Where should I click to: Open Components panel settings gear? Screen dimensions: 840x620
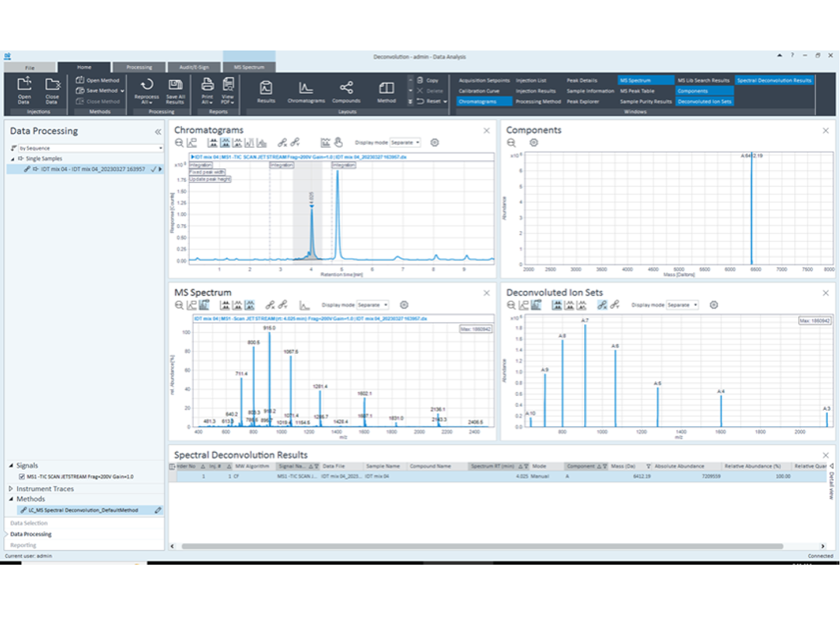(x=534, y=142)
